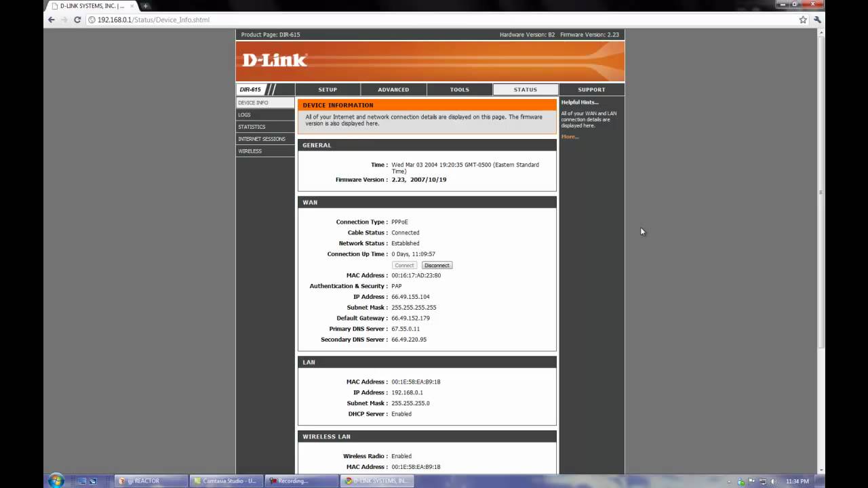Click the D-Link logo banner
This screenshot has height=488, width=868.
click(430, 61)
